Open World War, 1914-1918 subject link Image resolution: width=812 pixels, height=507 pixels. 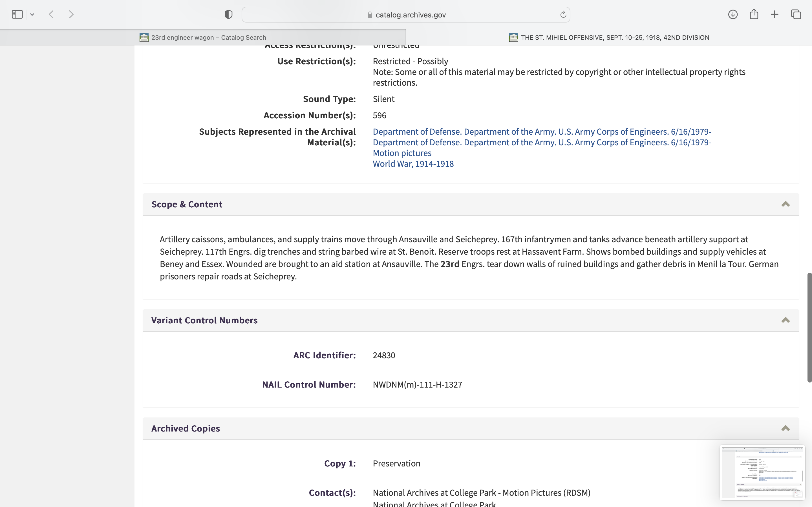[413, 164]
